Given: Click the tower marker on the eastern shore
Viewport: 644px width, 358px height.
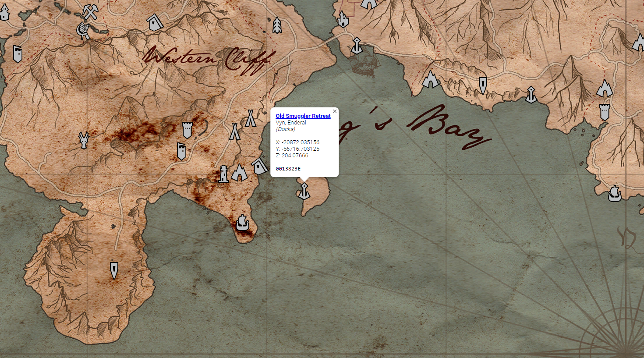Looking at the screenshot, I should [605, 112].
